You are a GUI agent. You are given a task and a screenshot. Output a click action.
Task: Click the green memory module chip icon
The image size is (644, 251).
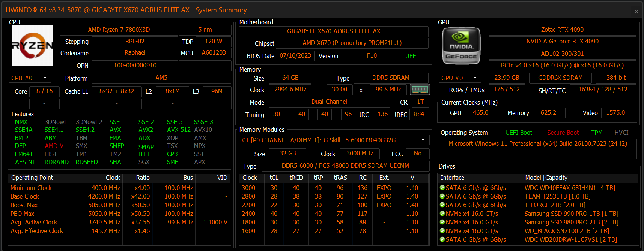[420, 90]
